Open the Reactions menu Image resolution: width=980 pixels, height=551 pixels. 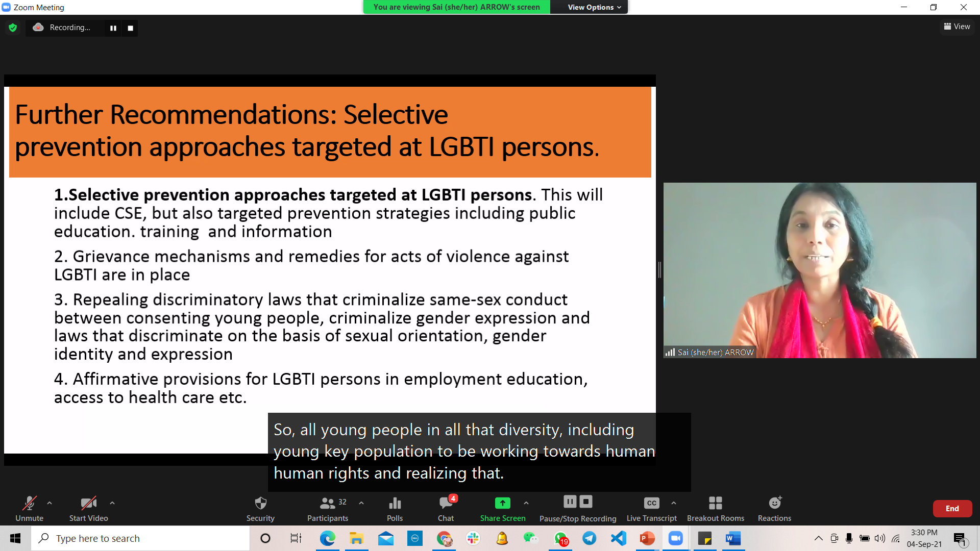pyautogui.click(x=774, y=508)
